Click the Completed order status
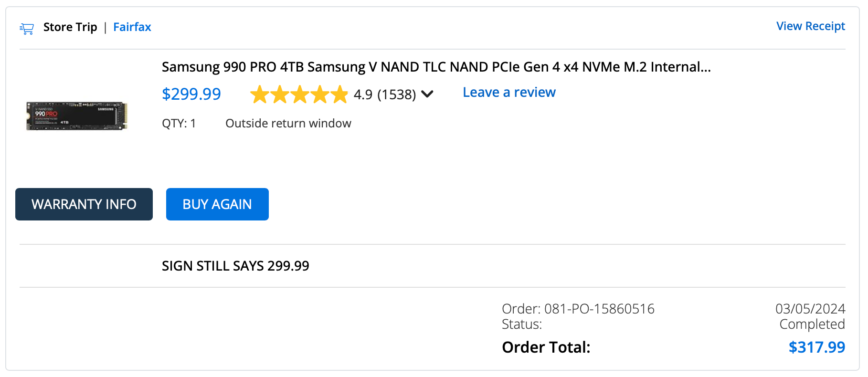This screenshot has height=377, width=868. click(812, 325)
